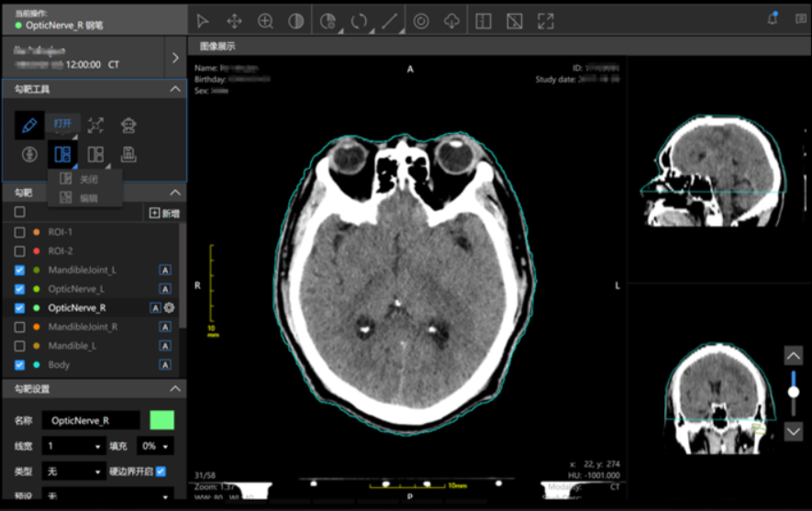Check the ROI-2 checkbox
Image resolution: width=812 pixels, height=511 pixels.
(19, 251)
